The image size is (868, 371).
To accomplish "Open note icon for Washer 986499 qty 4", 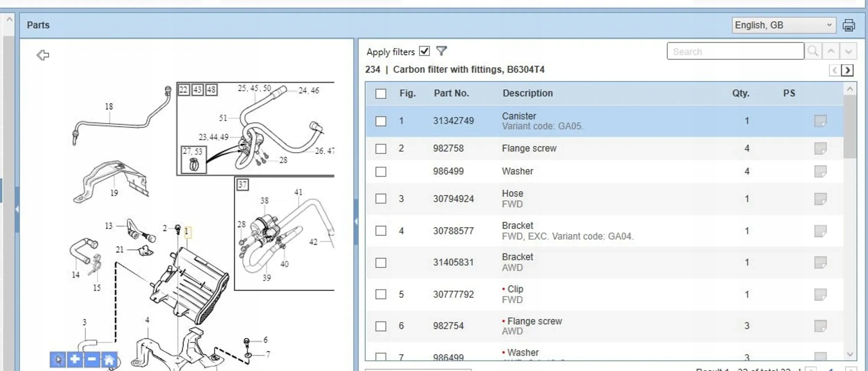I will [820, 171].
